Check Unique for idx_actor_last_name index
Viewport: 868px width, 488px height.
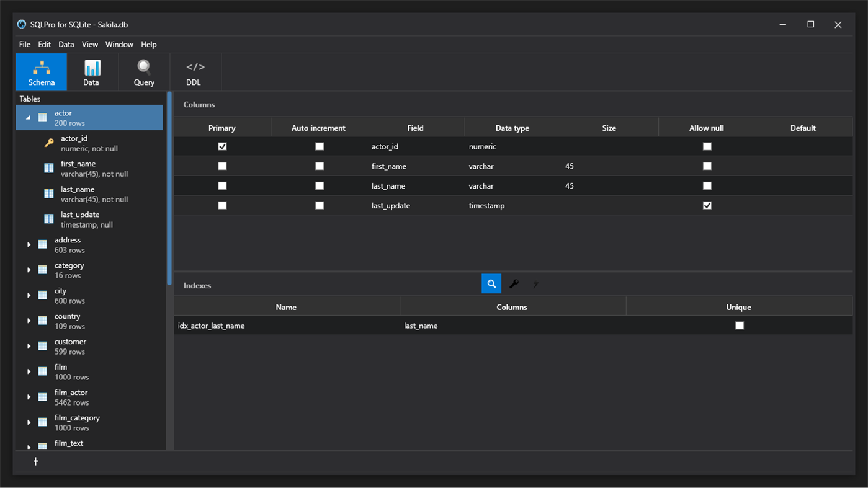pyautogui.click(x=740, y=326)
